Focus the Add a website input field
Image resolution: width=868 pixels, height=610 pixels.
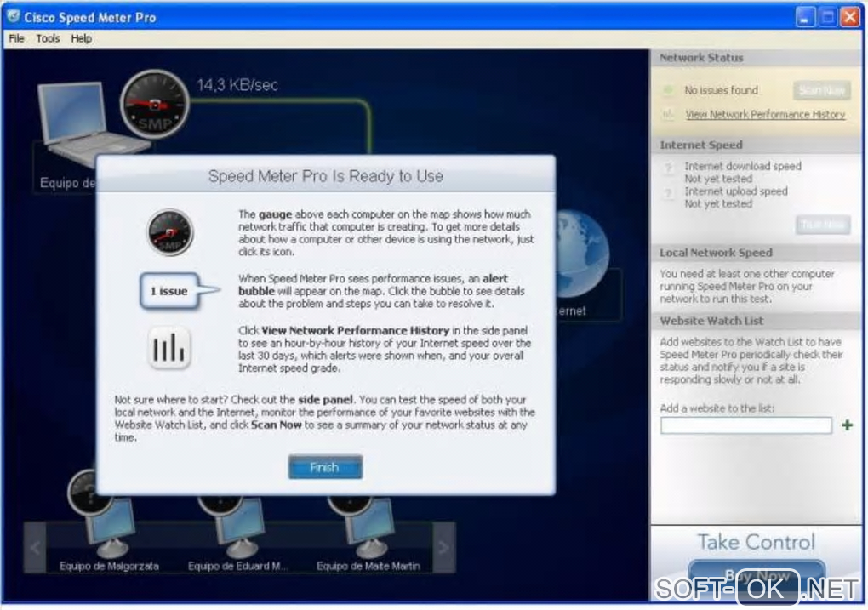745,425
